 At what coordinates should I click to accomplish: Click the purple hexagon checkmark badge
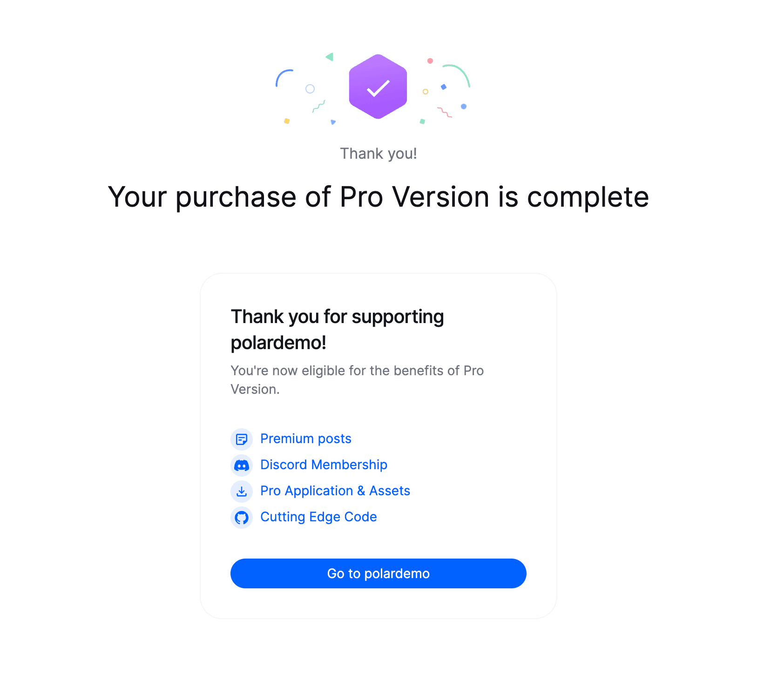tap(378, 87)
